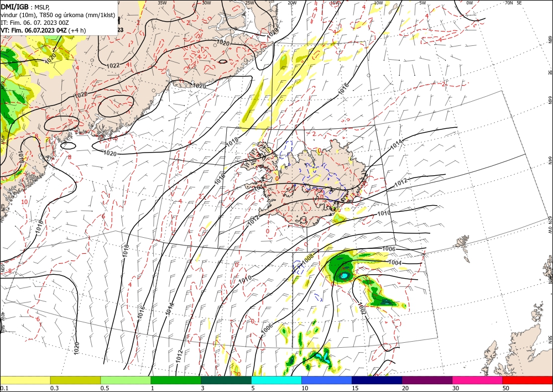553x392 pixels.
Task: Click the "35W" longitude label
Action: 162,3
